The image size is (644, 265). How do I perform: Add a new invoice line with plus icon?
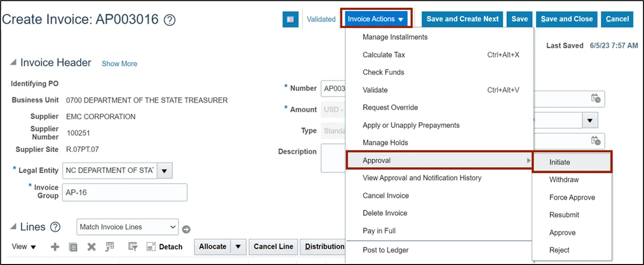55,247
